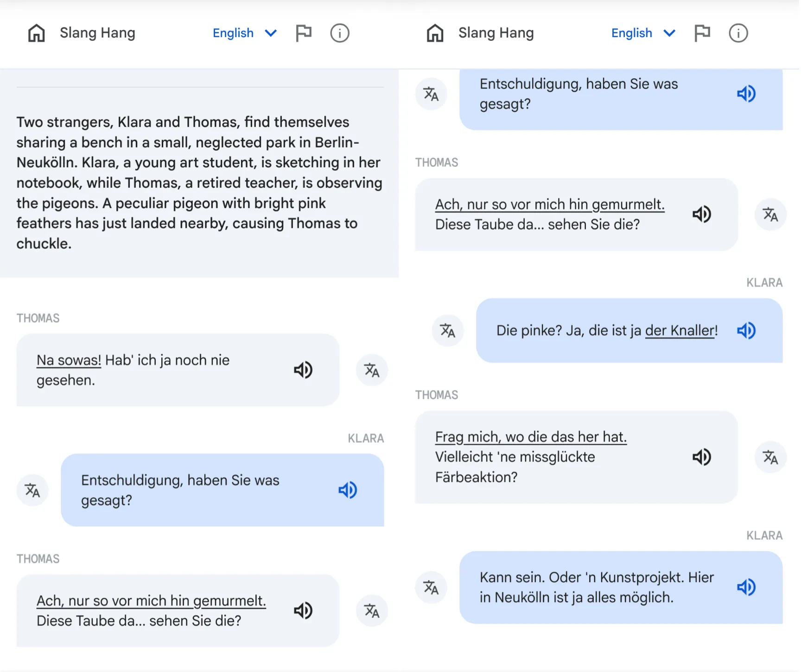
Task: Click the scene description about Klara and Thomas
Action: (199, 183)
